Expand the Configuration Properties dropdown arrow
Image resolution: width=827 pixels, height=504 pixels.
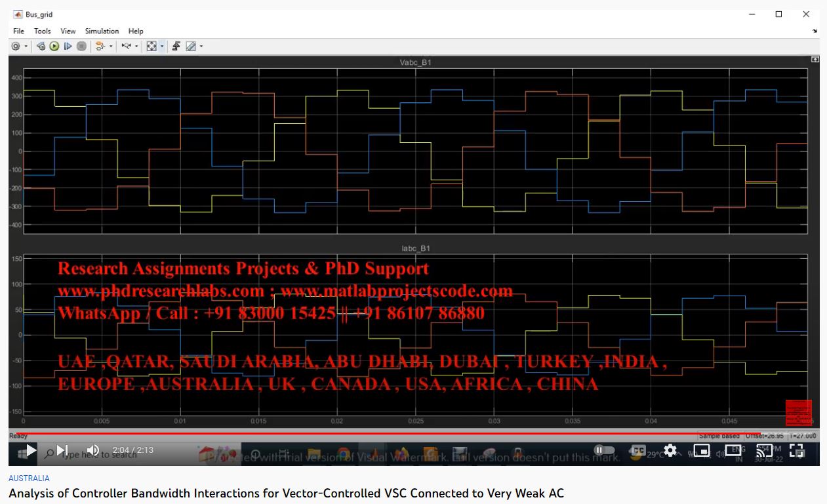[26, 47]
